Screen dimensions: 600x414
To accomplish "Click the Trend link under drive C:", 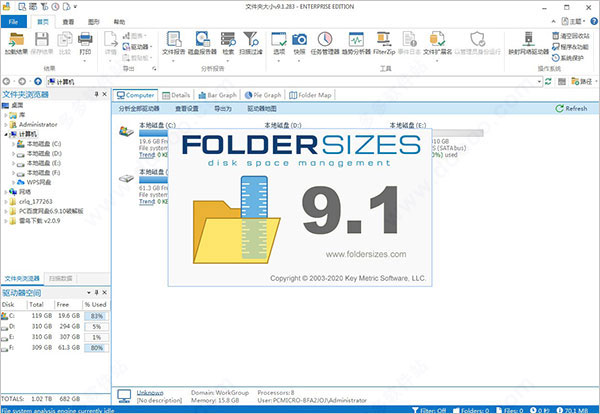I will click(x=147, y=155).
